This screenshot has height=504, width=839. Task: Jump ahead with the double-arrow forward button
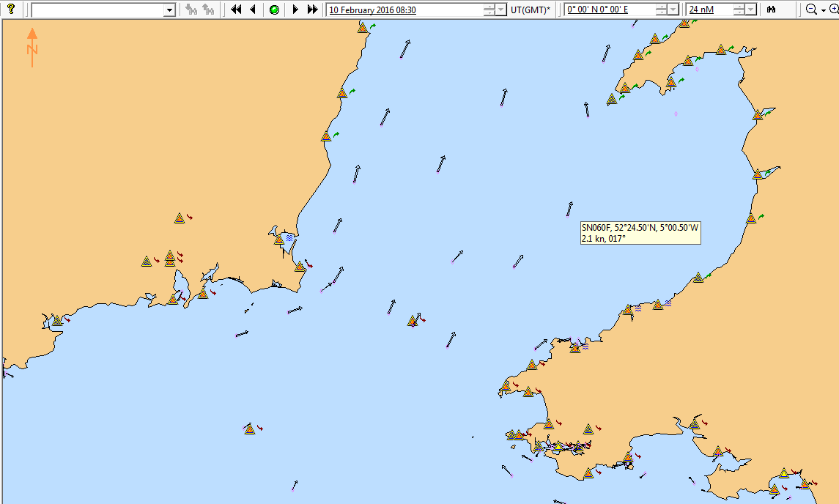[x=313, y=10]
